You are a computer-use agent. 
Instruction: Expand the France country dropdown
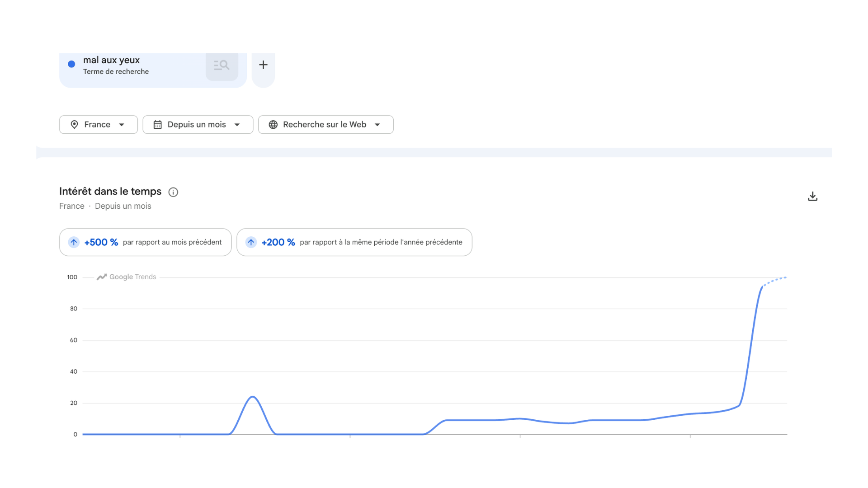[99, 125]
